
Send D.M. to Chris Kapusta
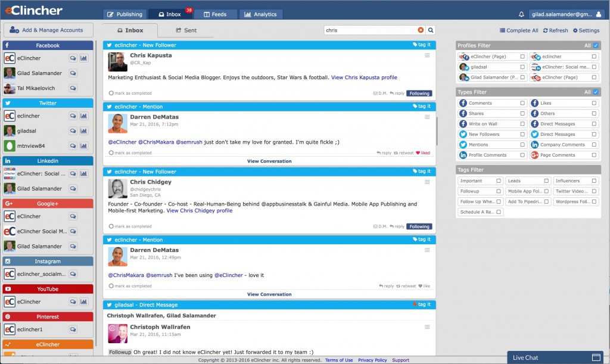[380, 94]
